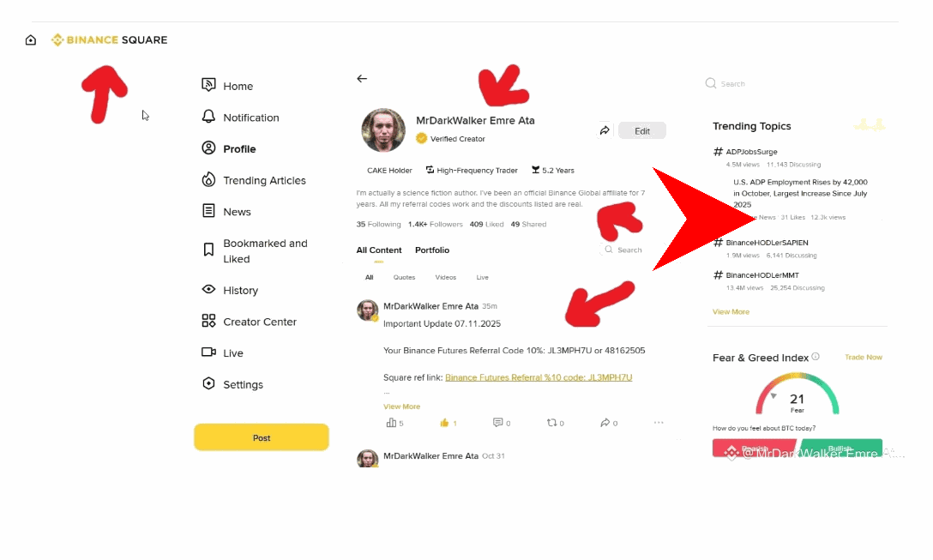This screenshot has height=560, width=933.
Task: Click the yellow Post button
Action: [x=262, y=437]
